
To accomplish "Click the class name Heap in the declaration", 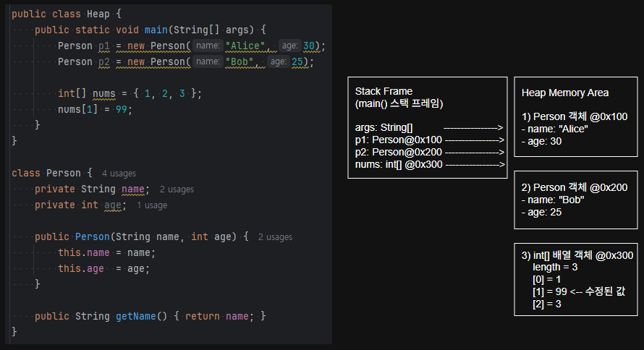I will pos(98,14).
